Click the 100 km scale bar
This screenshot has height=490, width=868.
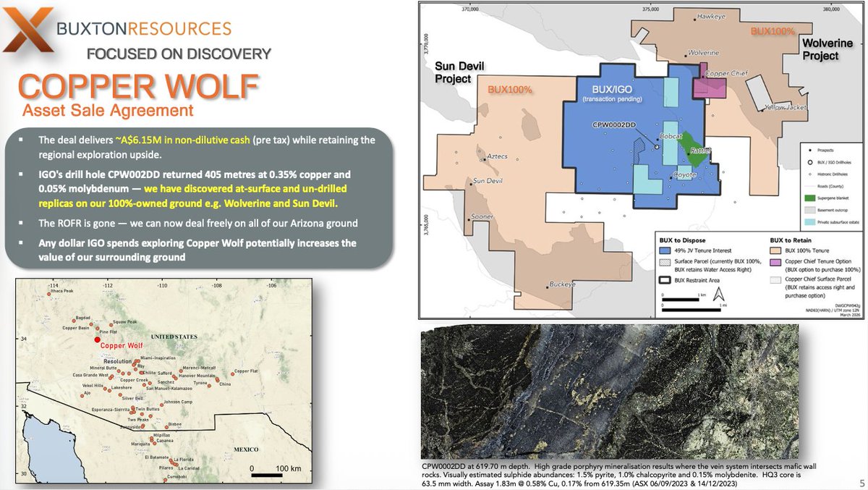268,474
